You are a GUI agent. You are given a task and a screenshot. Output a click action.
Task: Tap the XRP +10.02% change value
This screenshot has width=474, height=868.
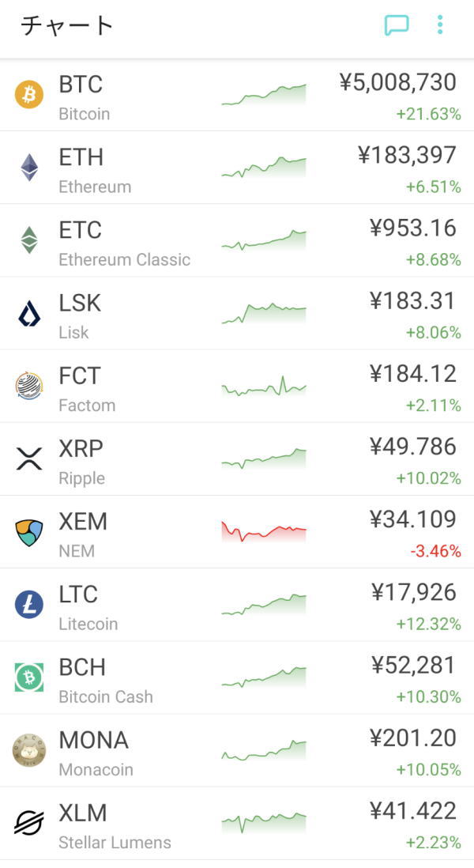429,478
